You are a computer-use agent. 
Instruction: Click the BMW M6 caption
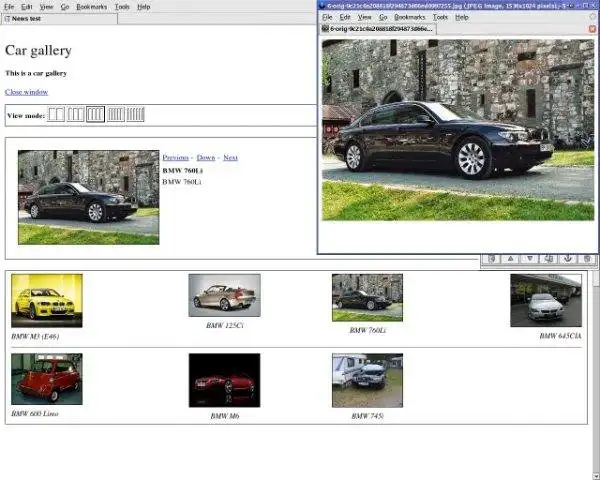coord(225,416)
